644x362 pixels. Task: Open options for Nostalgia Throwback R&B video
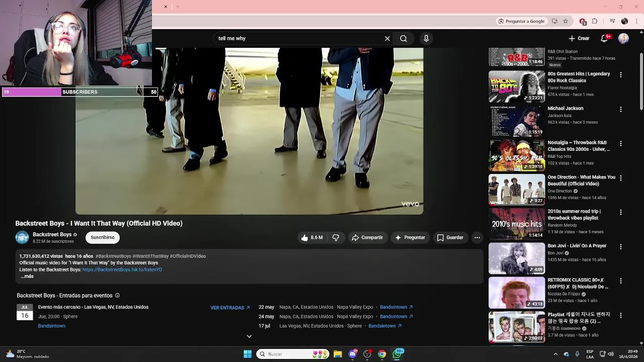pyautogui.click(x=620, y=143)
